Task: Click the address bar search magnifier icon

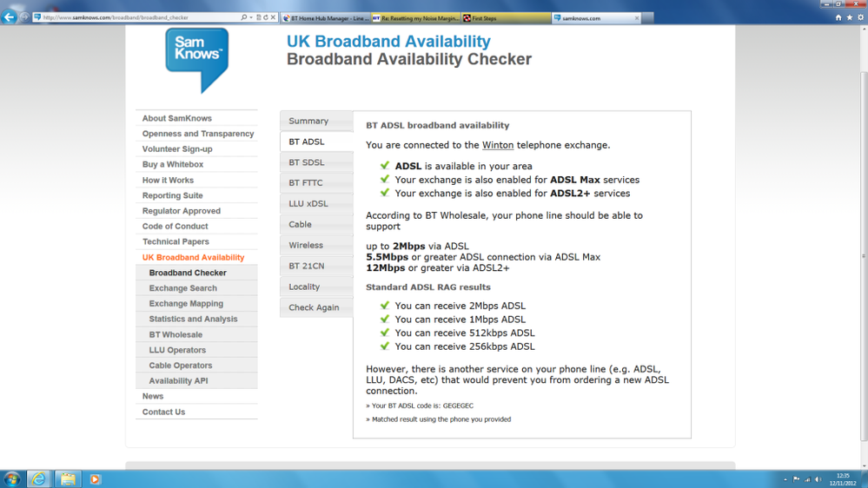Action: click(243, 17)
